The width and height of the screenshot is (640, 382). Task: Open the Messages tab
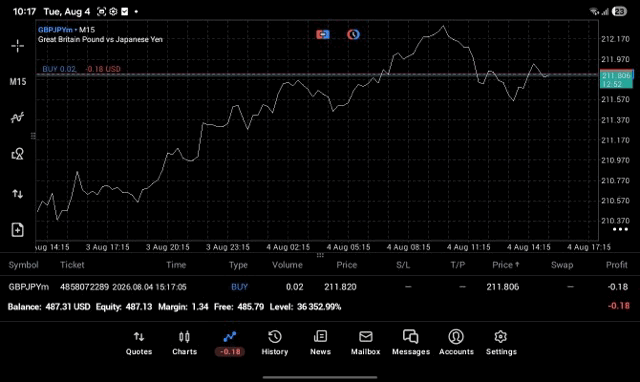411,343
